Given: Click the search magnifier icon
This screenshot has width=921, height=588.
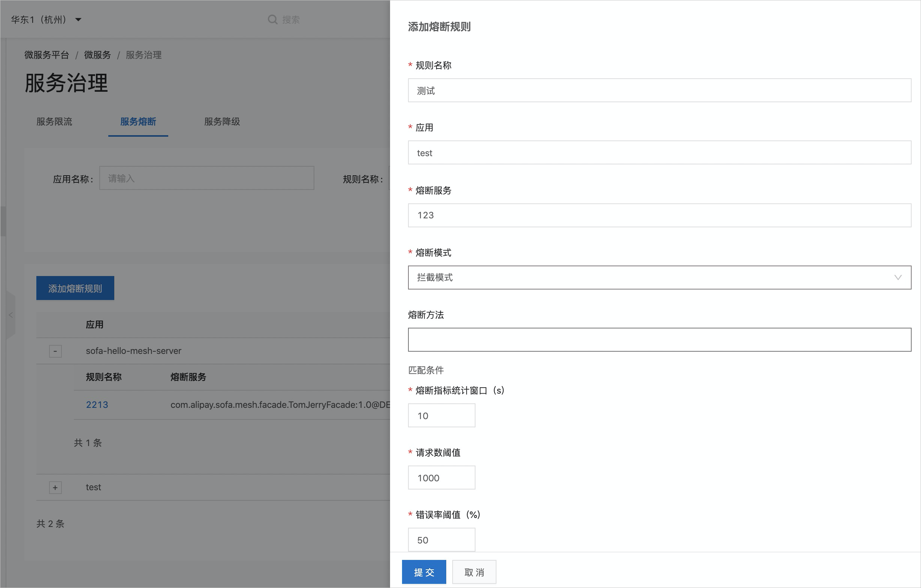Looking at the screenshot, I should pyautogui.click(x=272, y=19).
